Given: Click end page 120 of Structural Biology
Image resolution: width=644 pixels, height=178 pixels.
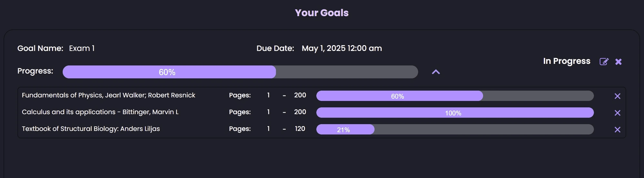Looking at the screenshot, I should pos(300,129).
